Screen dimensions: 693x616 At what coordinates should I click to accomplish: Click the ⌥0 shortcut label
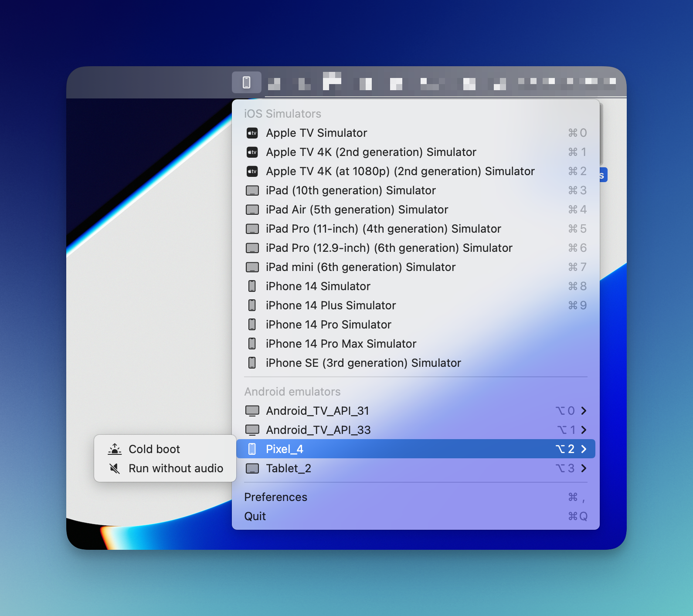click(x=565, y=411)
